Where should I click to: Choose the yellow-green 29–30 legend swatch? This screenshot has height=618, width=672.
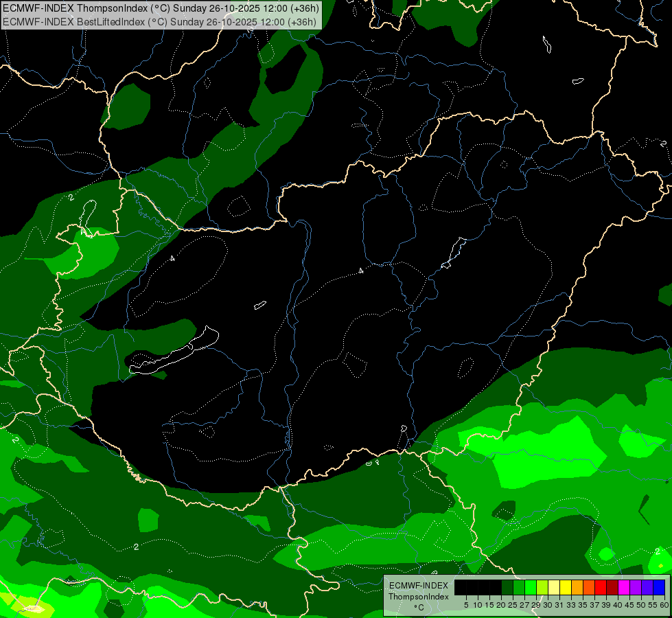tap(542, 587)
